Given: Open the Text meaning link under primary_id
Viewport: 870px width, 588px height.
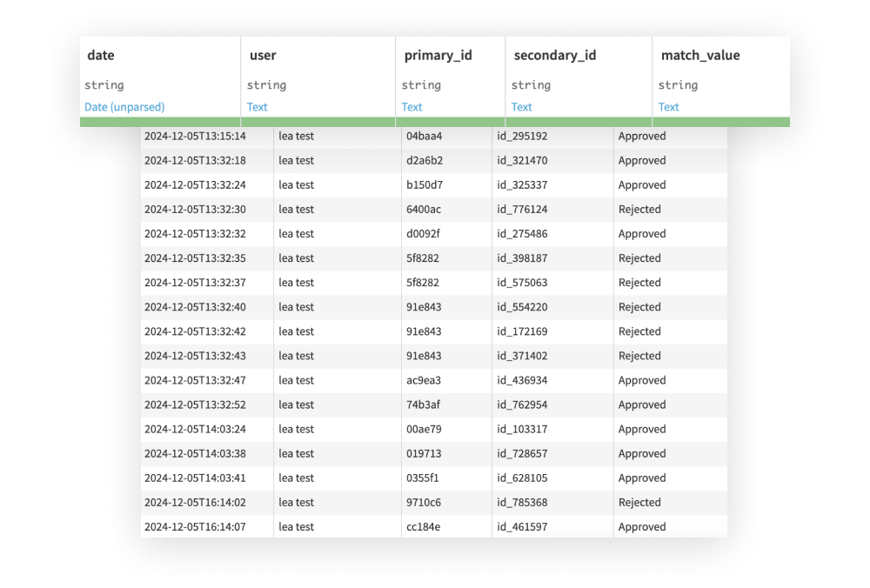Looking at the screenshot, I should (x=412, y=107).
